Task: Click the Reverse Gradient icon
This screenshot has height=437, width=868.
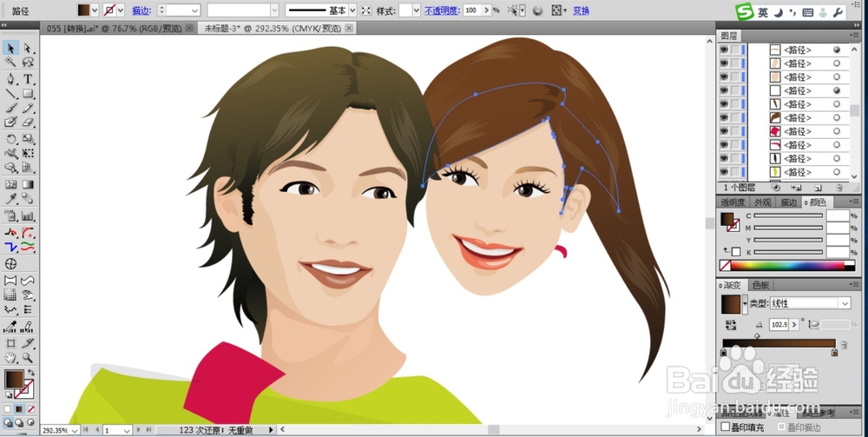Action: [731, 324]
